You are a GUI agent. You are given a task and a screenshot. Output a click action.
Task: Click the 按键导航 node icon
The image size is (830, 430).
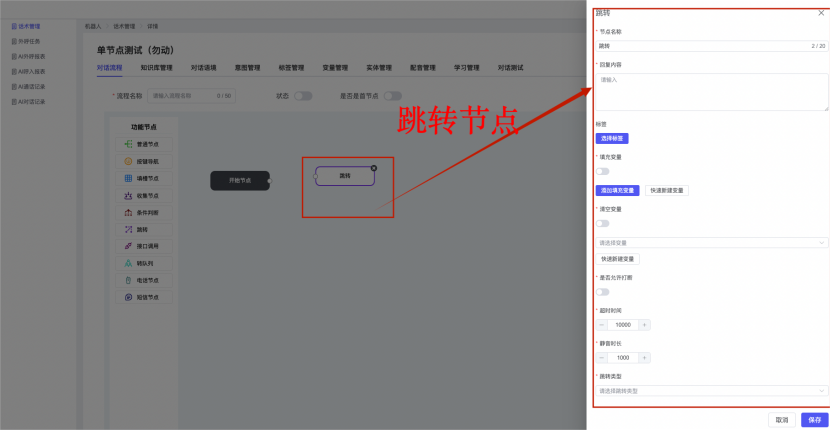128,161
